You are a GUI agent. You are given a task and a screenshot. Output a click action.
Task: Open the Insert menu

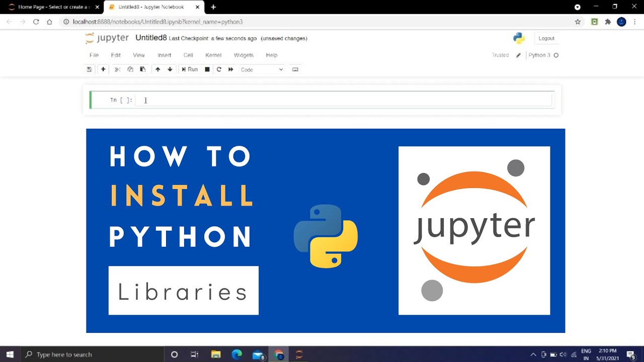pyautogui.click(x=165, y=55)
